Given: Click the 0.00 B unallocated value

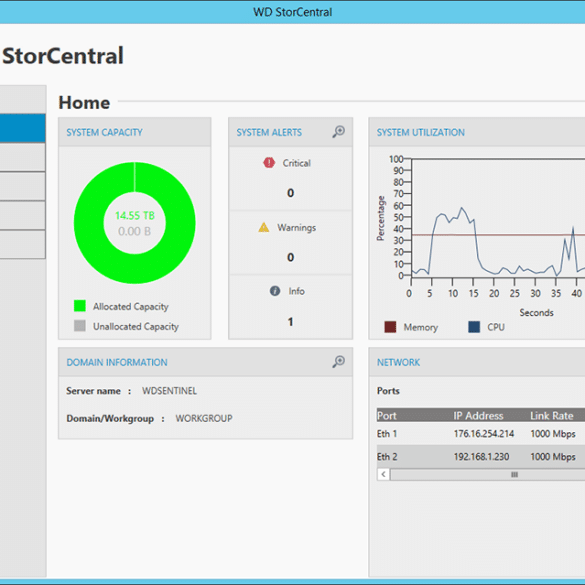Looking at the screenshot, I should [134, 231].
